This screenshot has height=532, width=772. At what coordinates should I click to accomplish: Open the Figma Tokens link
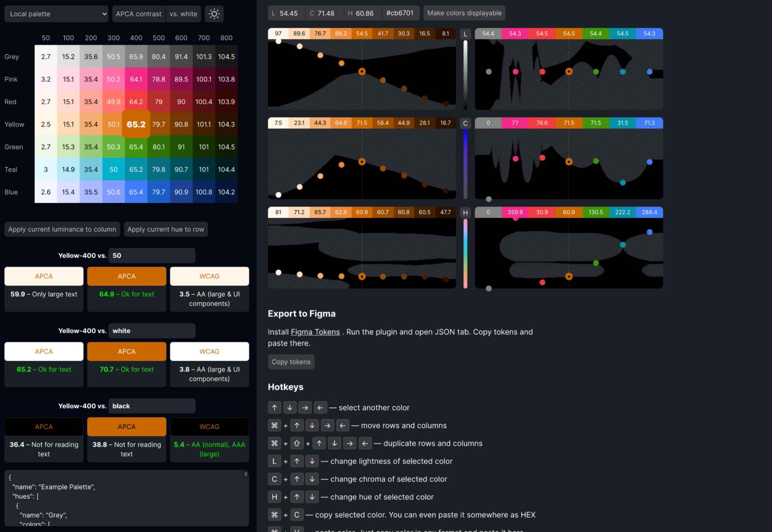(315, 332)
